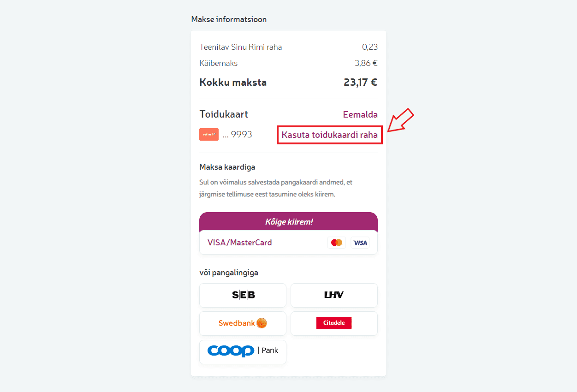Choose LHV bank payment
The image size is (577, 392).
334,295
